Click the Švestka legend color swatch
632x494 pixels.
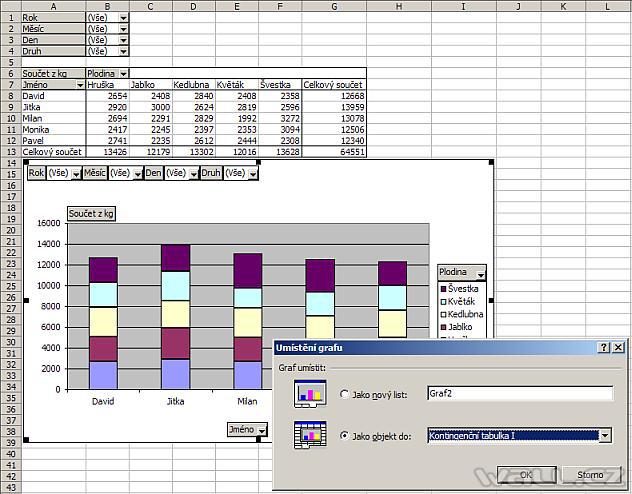[x=443, y=289]
